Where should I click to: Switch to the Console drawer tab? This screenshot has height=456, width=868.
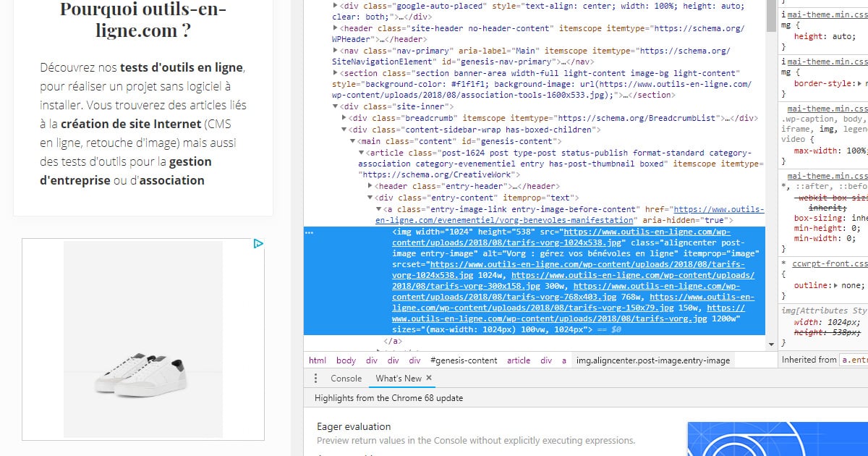click(346, 379)
